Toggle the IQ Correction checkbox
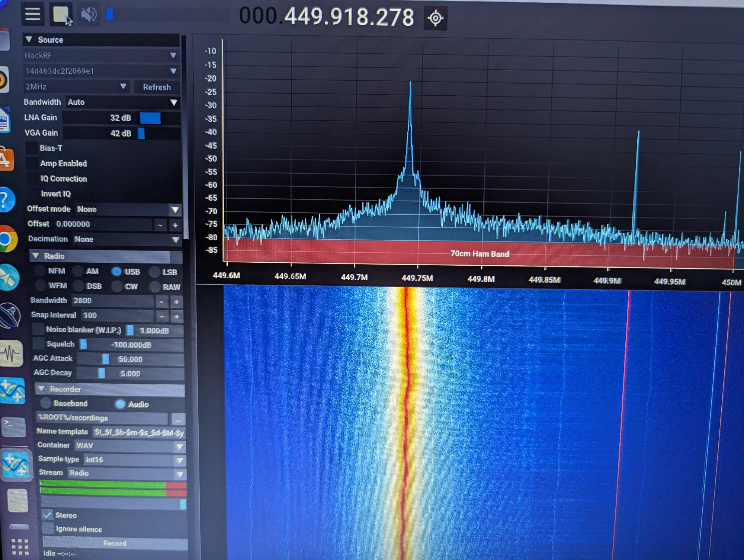The image size is (744, 560). coord(32,179)
